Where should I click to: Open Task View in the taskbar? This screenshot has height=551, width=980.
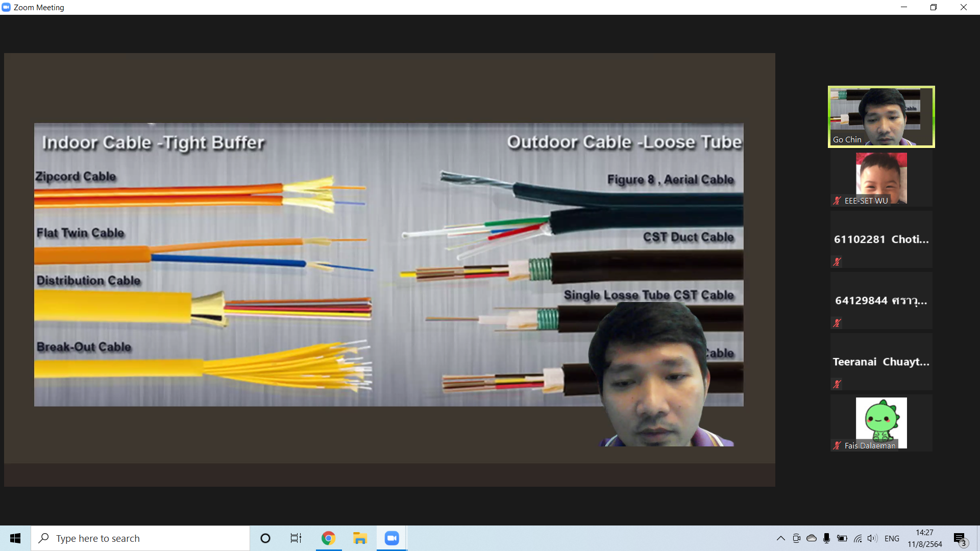click(x=296, y=538)
